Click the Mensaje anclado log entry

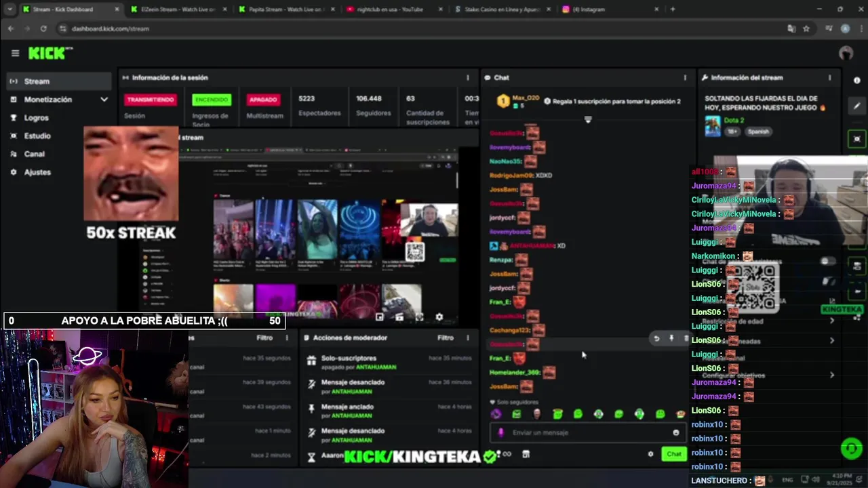[390, 411]
